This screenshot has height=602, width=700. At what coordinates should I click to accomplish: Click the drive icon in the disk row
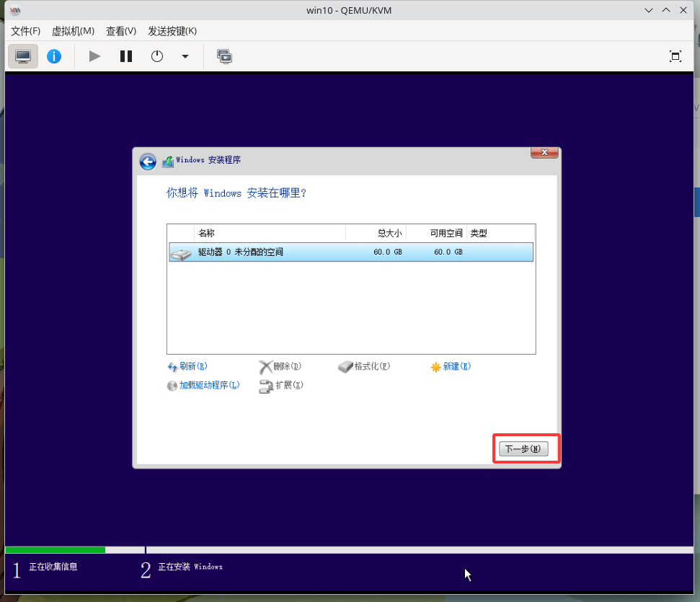point(181,254)
